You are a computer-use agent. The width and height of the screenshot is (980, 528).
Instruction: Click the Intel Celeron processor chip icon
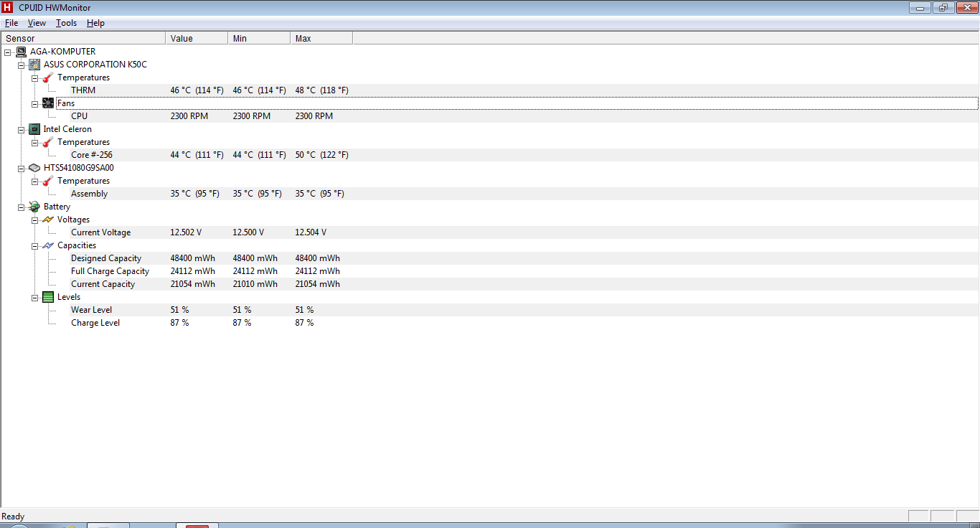pyautogui.click(x=34, y=129)
